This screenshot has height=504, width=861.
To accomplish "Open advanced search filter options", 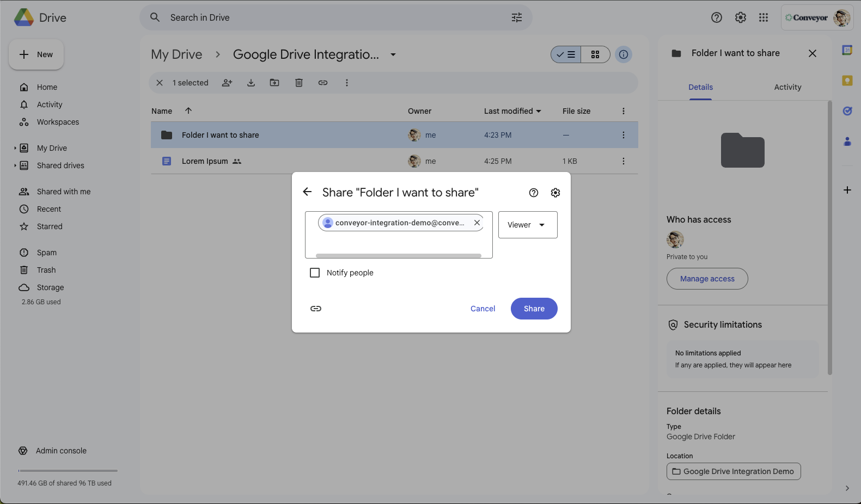I will tap(516, 17).
